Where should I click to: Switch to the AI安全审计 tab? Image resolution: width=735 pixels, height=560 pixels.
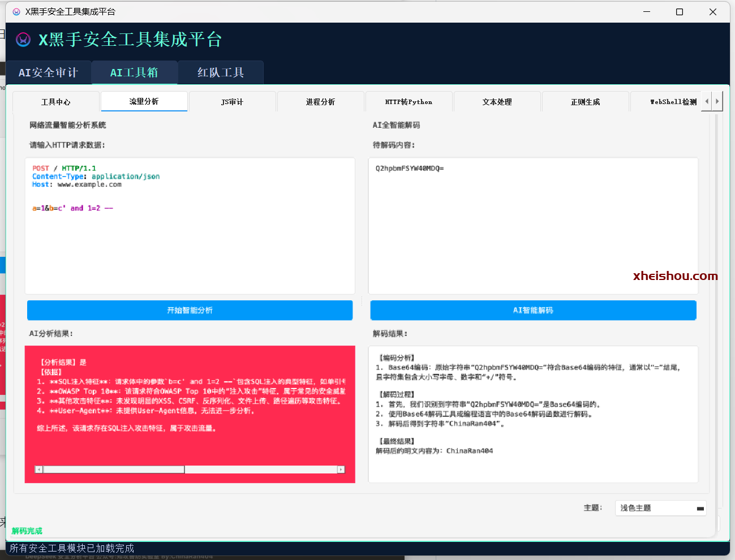tap(48, 72)
